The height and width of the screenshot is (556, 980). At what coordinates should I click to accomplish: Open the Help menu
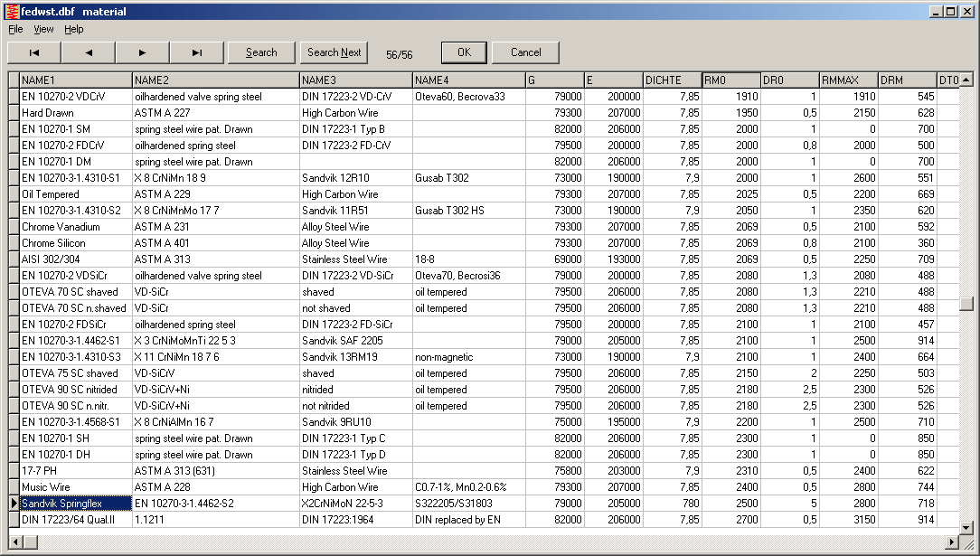point(74,29)
